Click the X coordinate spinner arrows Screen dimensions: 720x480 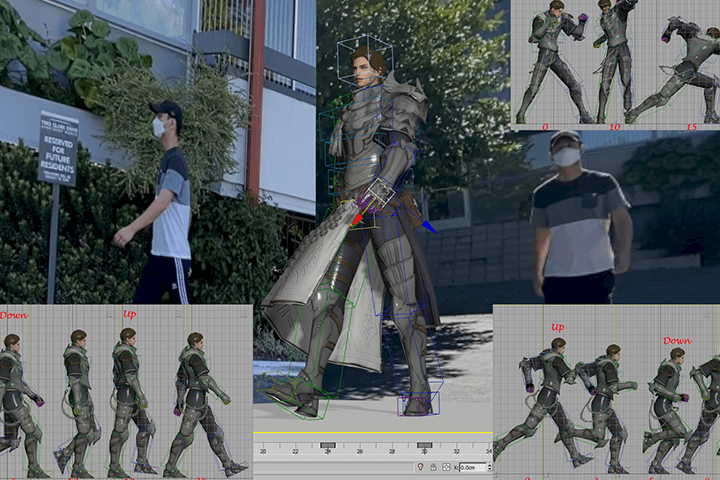[x=489, y=468]
